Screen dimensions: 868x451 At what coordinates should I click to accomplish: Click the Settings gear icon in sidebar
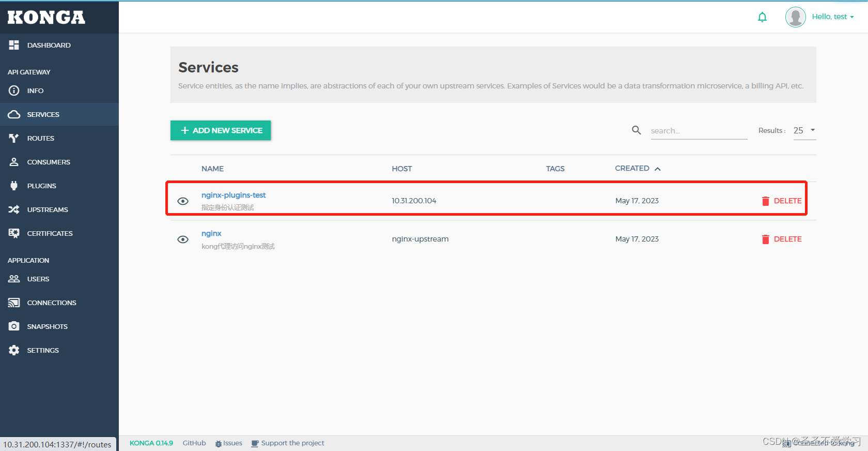(14, 350)
